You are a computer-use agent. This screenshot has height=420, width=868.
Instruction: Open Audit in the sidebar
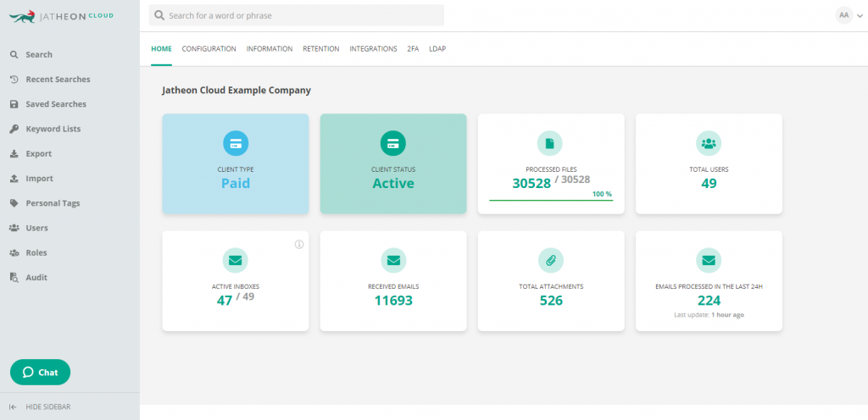[36, 278]
